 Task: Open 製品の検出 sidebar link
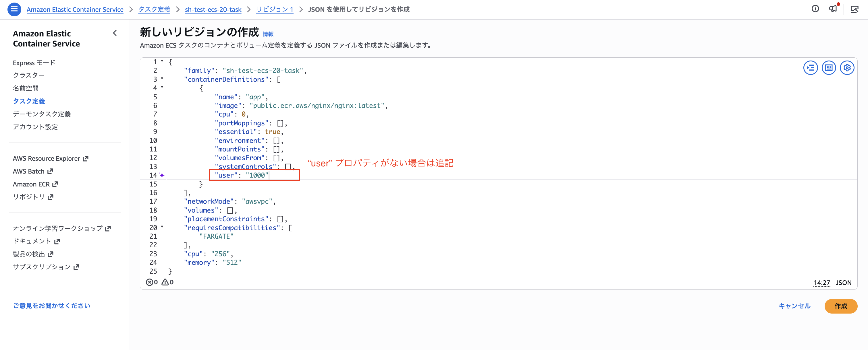29,254
